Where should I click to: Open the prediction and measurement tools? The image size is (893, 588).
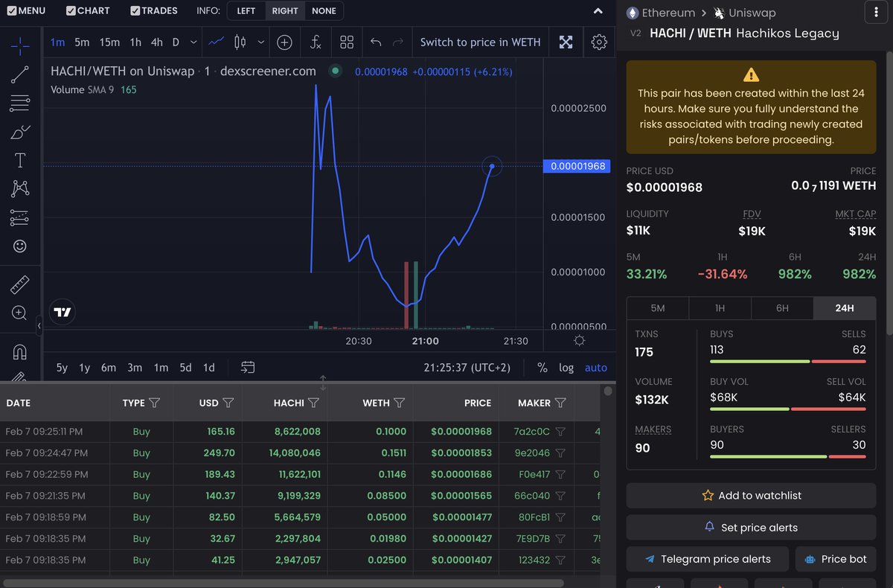20,217
